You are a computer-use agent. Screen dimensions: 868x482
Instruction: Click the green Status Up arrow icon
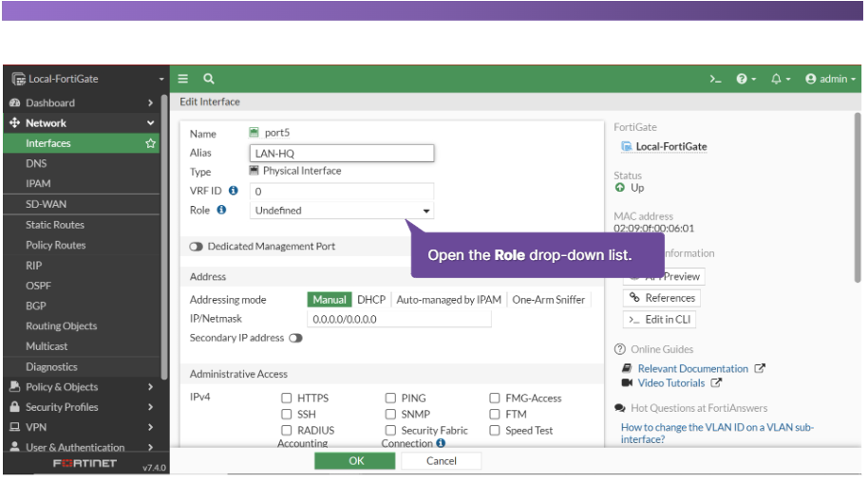620,188
